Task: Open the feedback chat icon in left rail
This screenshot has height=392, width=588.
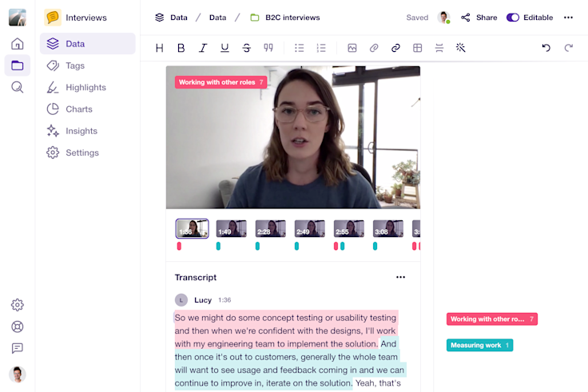Action: pos(18,348)
